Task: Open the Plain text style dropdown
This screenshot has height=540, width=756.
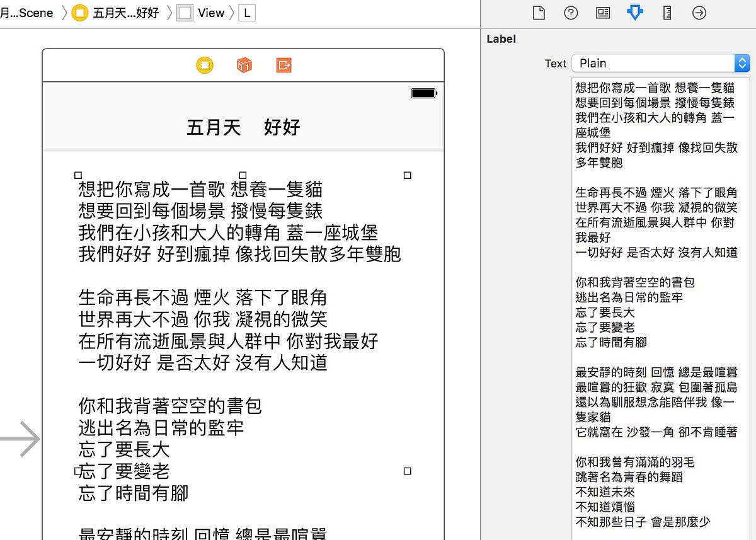Action: (x=655, y=63)
